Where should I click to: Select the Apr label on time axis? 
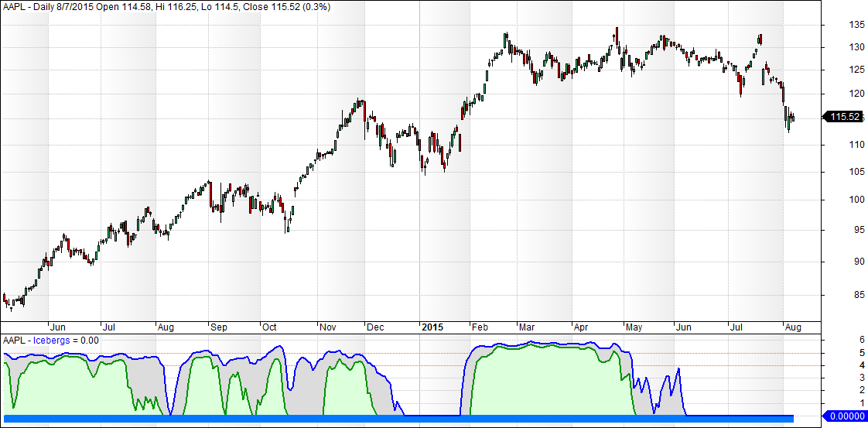582,327
